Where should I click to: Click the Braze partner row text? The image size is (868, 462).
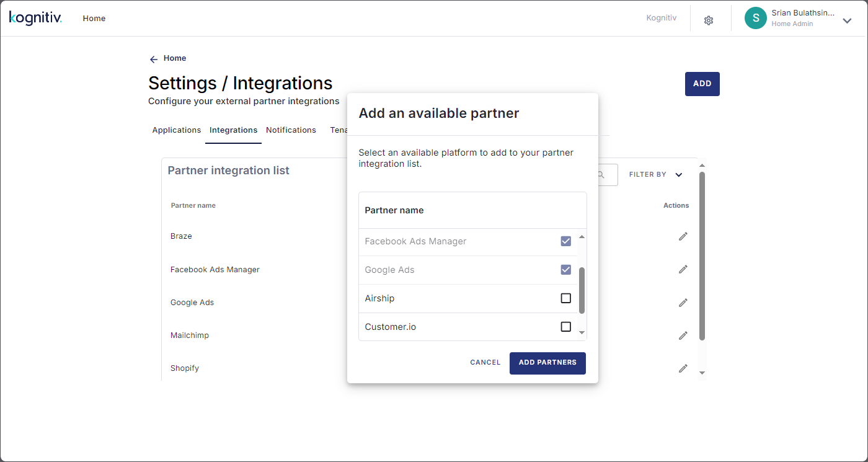181,236
